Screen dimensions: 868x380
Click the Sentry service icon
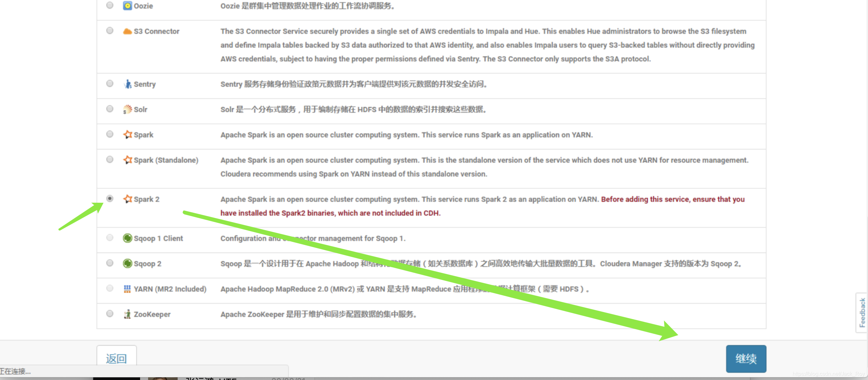click(127, 84)
